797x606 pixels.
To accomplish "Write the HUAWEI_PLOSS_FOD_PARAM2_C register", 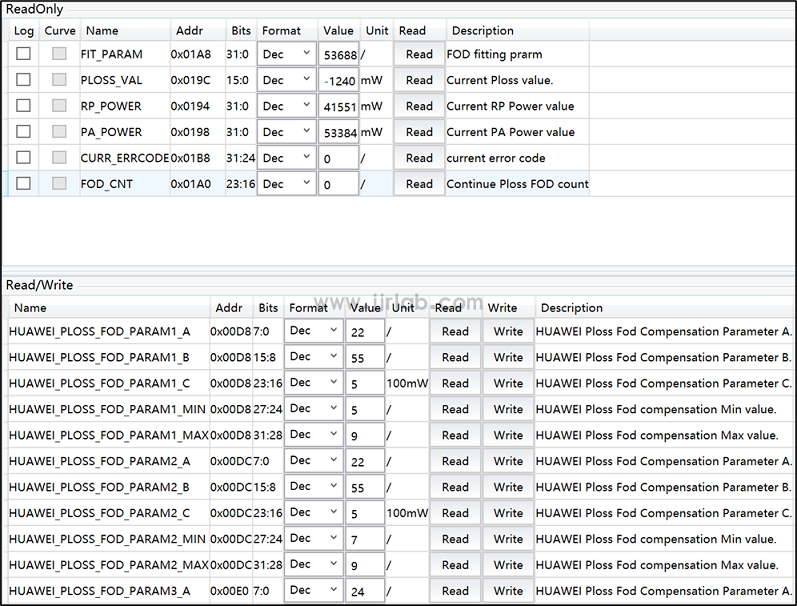I will pos(508,512).
